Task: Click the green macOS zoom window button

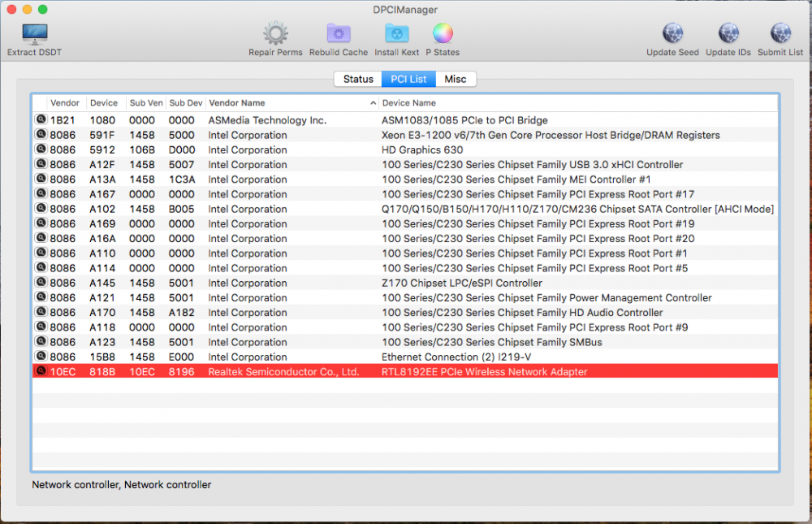Action: point(43,9)
